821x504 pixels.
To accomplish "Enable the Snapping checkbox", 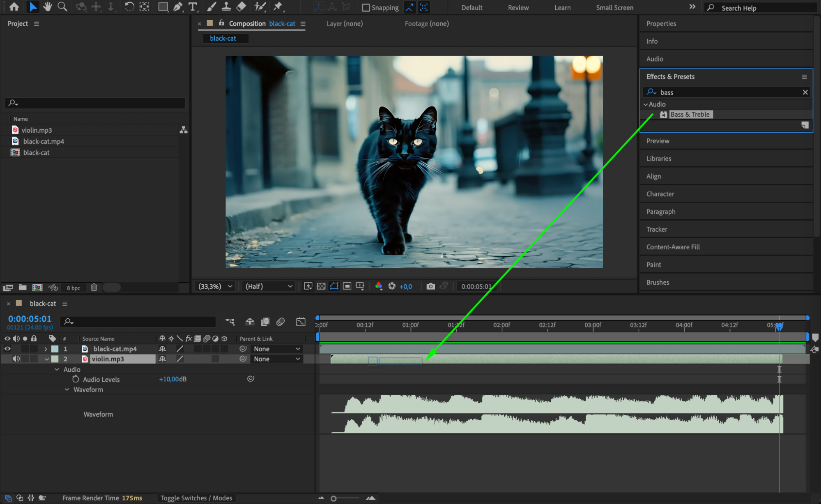I will click(x=366, y=7).
